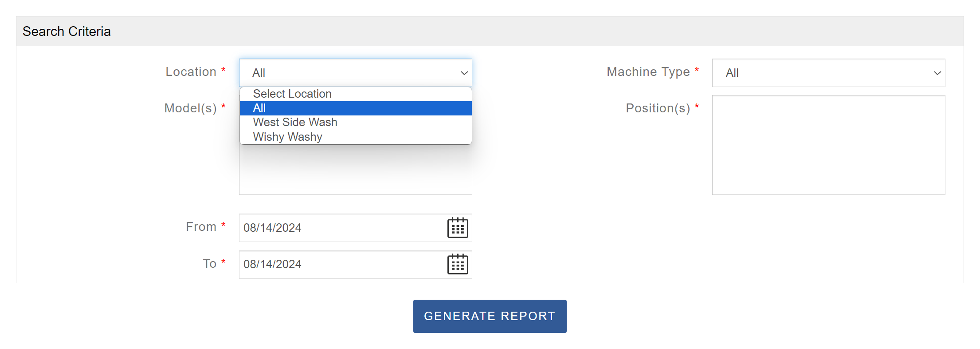Viewport: 980px width, 349px height.
Task: Select the highlighted 'All' location option
Action: pos(259,108)
